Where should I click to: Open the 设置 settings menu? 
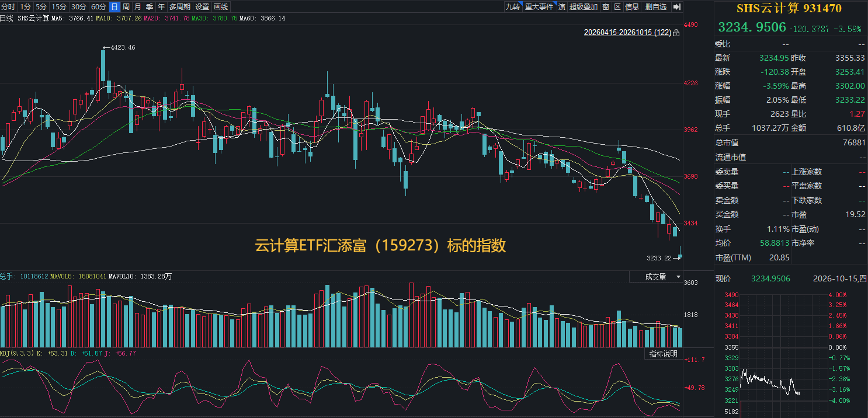[x=202, y=7]
